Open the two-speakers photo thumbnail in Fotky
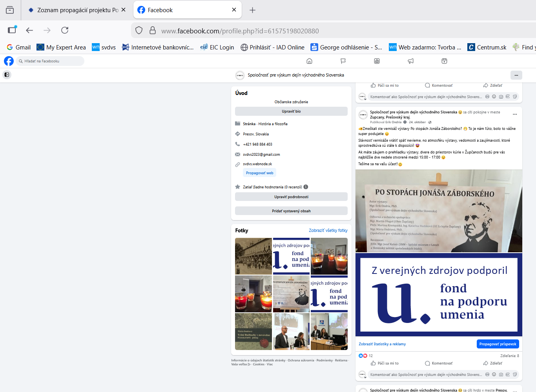Image resolution: width=536 pixels, height=392 pixels. [291, 332]
